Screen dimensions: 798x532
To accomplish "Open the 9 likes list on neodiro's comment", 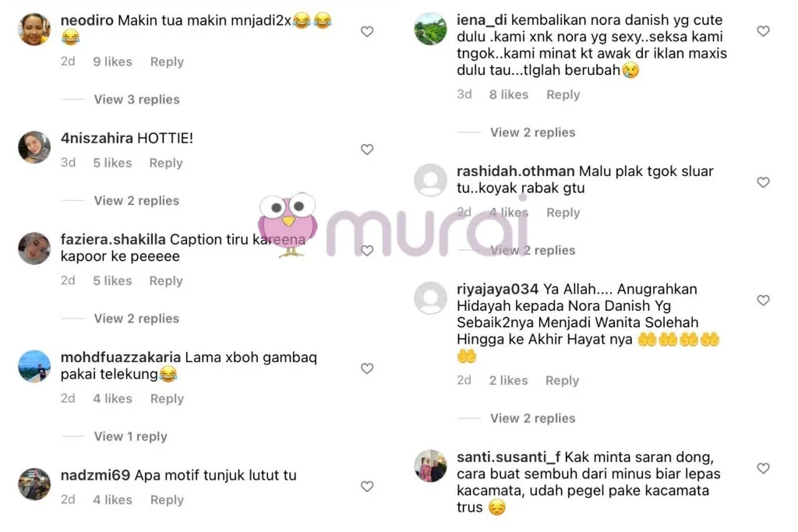I will [112, 62].
